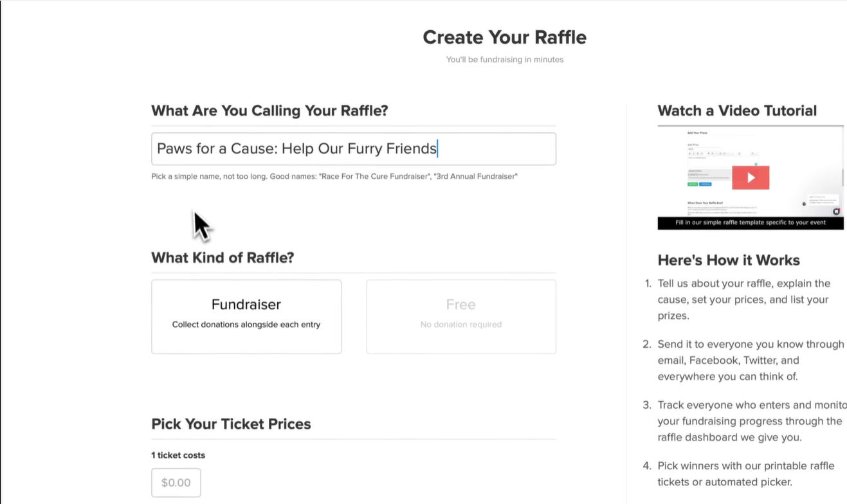The height and width of the screenshot is (504, 847).
Task: Click the 'Watch a Video Tutorial' heading
Action: click(x=736, y=111)
